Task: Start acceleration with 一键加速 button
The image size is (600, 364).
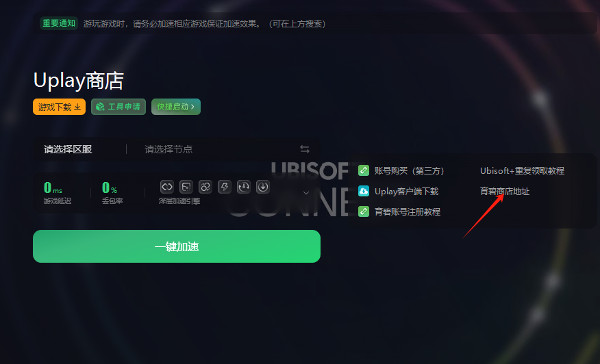Action: click(x=177, y=246)
